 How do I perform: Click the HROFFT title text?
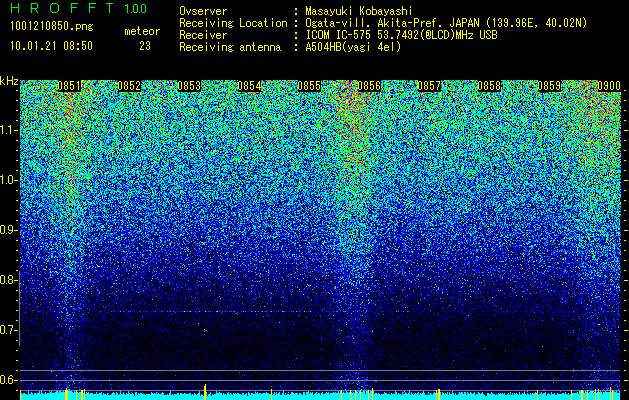[62, 8]
